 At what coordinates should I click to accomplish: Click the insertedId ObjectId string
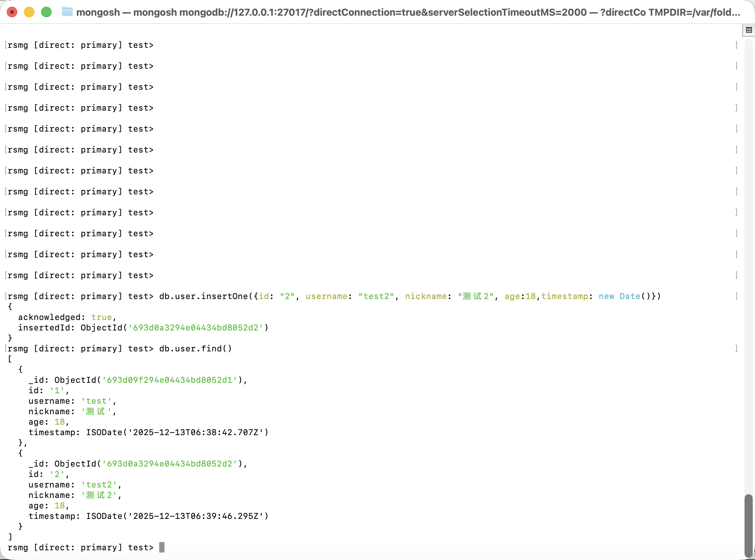[195, 328]
